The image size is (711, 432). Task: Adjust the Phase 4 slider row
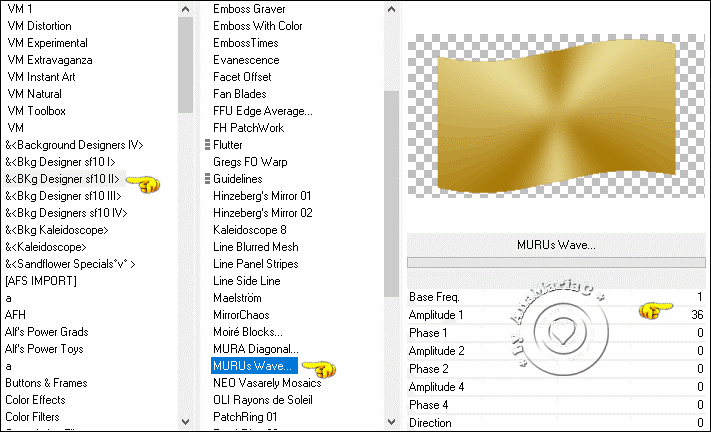point(556,405)
